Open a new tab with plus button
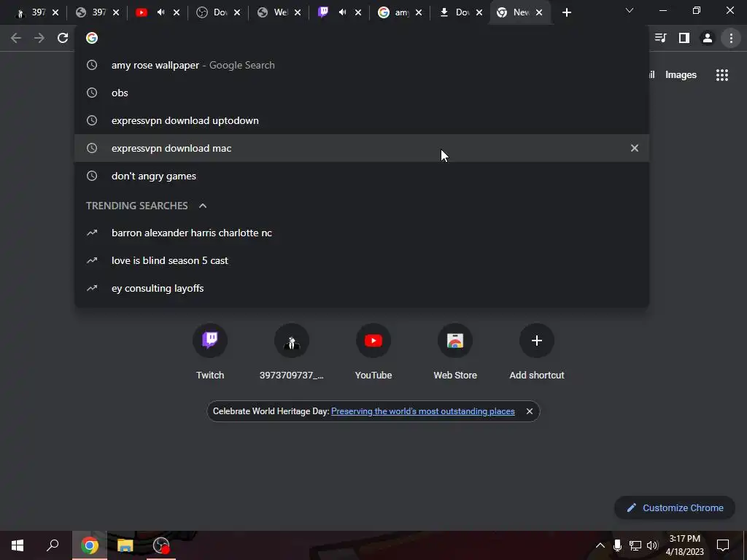 (x=566, y=13)
